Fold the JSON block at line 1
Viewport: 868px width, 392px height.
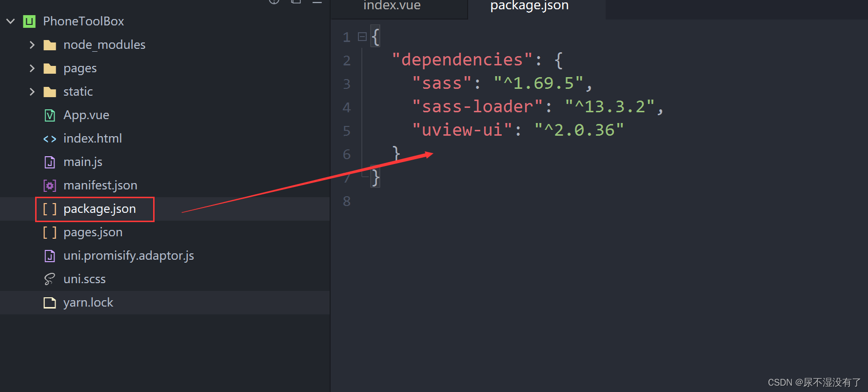[x=362, y=37]
